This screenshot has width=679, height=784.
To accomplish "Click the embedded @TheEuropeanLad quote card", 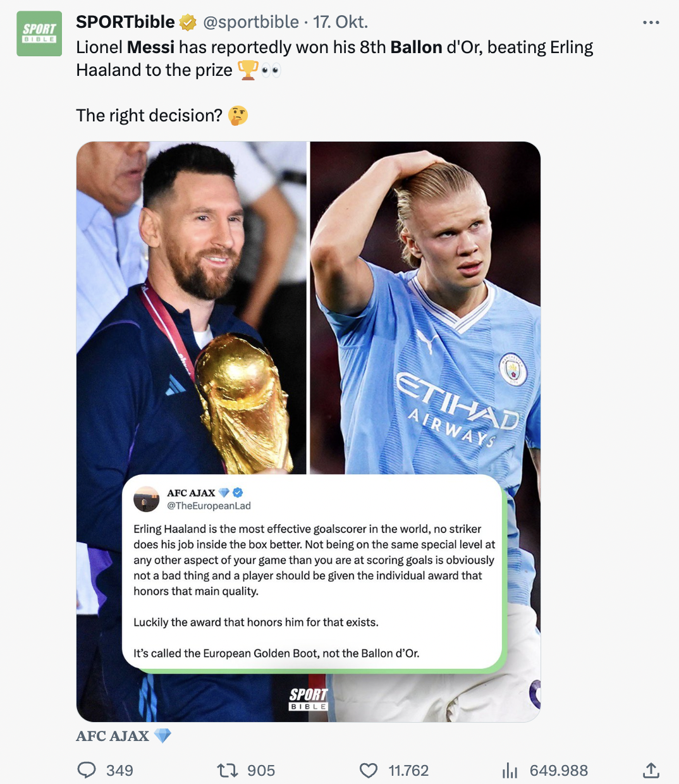I will pyautogui.click(x=314, y=572).
